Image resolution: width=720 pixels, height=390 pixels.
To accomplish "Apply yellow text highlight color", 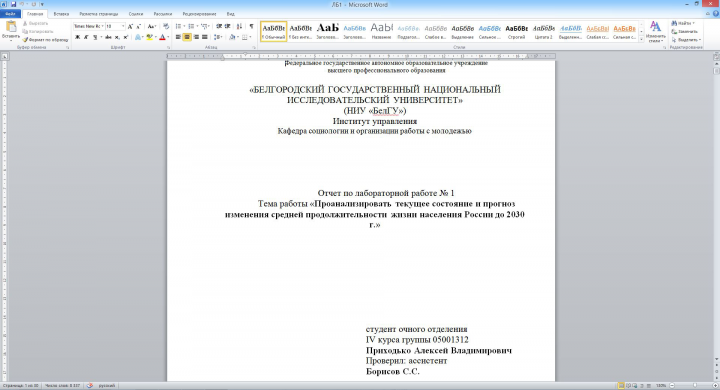I will click(x=149, y=37).
